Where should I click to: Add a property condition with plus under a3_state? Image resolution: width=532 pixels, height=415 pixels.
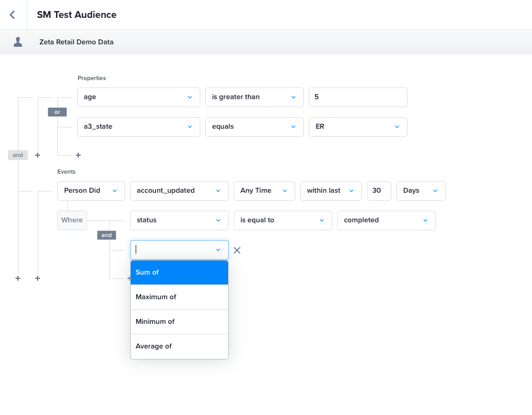78,155
